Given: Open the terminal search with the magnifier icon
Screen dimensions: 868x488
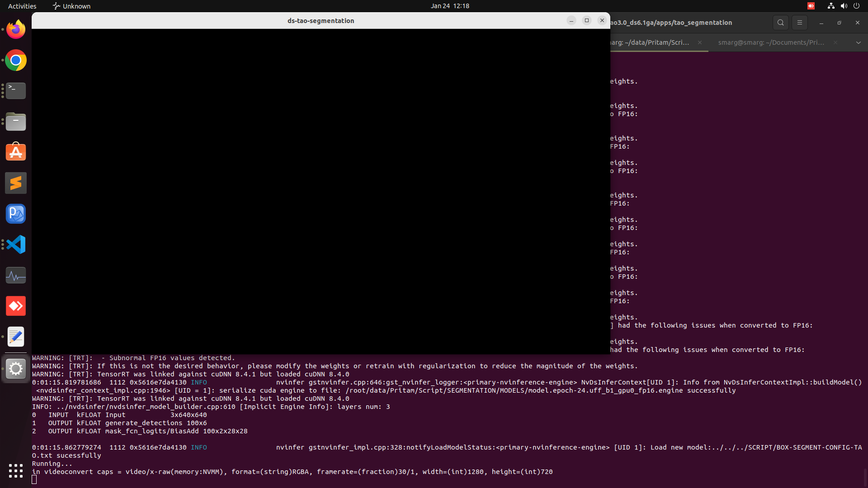Looking at the screenshot, I should tap(780, 22).
